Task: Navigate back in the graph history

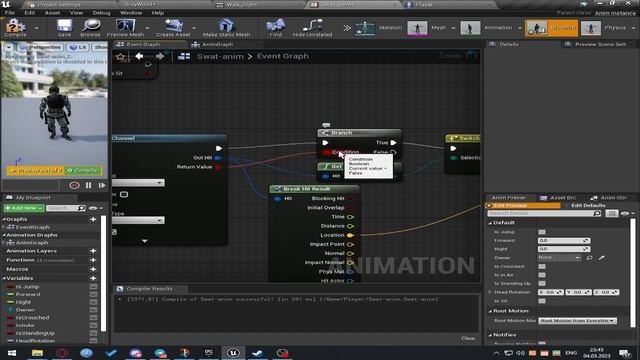Action: 139,56
